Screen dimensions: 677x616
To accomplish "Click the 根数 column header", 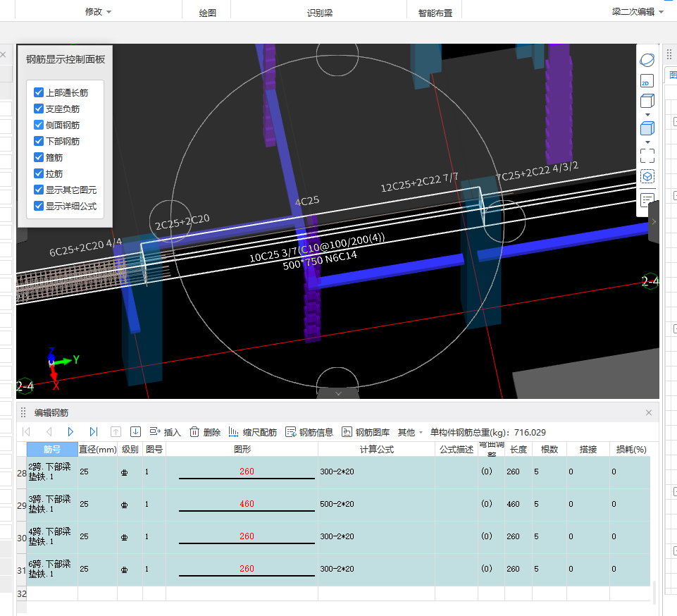I will [x=549, y=449].
